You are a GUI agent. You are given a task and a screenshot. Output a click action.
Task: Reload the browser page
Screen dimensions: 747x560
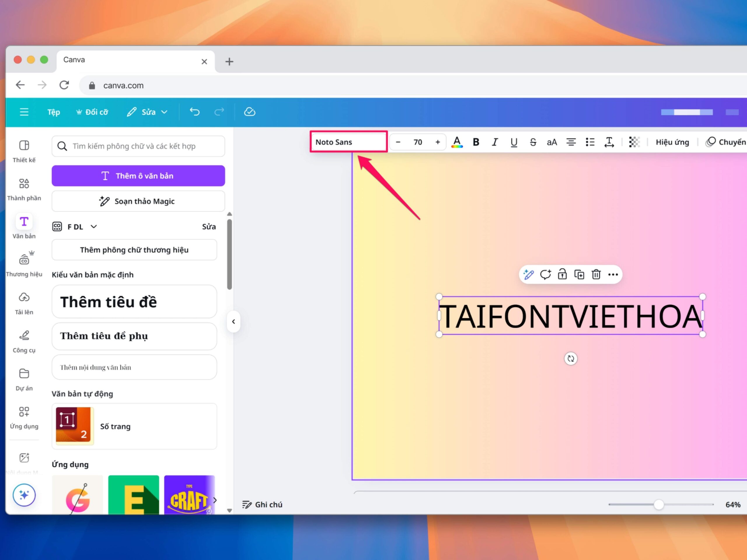pos(64,85)
